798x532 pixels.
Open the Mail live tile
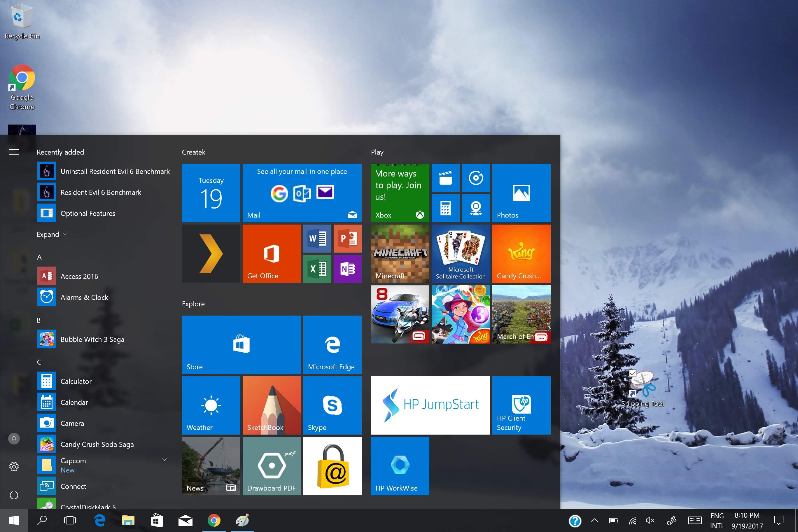point(302,193)
